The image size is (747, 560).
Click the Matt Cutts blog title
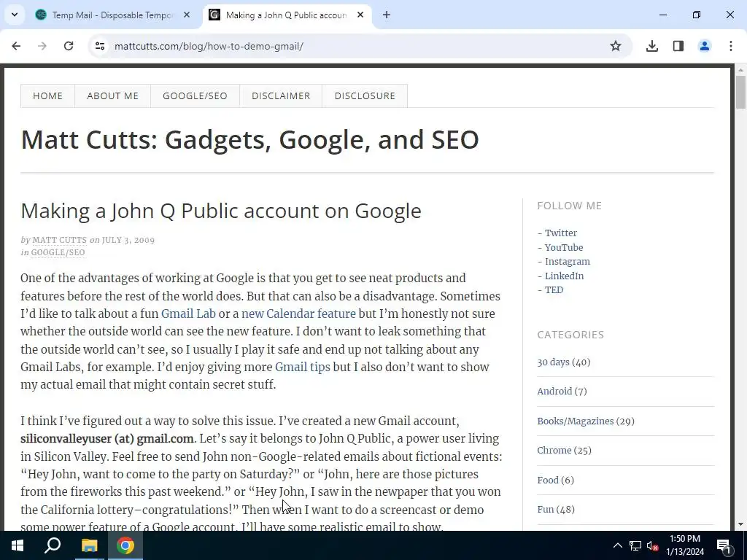pos(249,139)
